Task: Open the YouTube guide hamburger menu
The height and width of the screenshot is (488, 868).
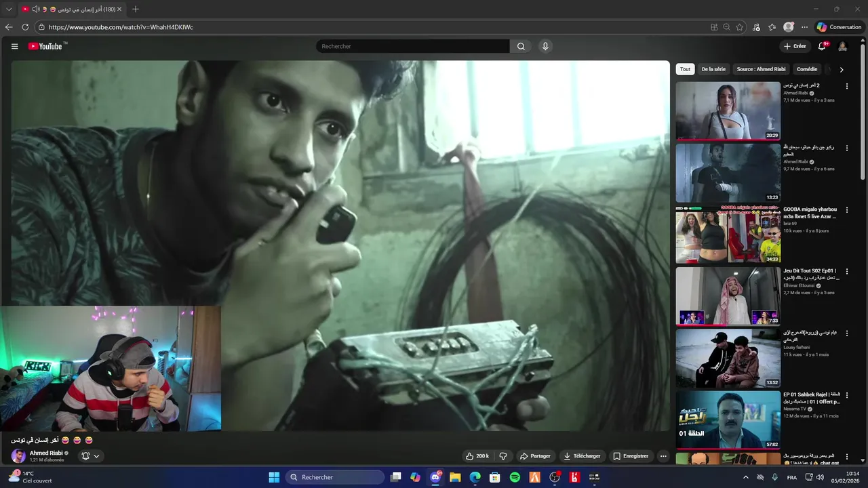Action: (x=14, y=46)
